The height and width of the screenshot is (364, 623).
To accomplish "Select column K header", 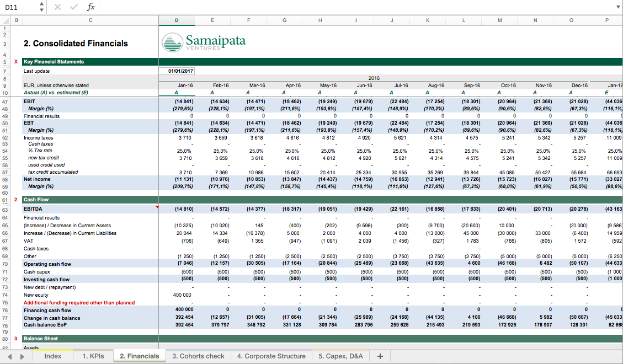I will [x=428, y=20].
